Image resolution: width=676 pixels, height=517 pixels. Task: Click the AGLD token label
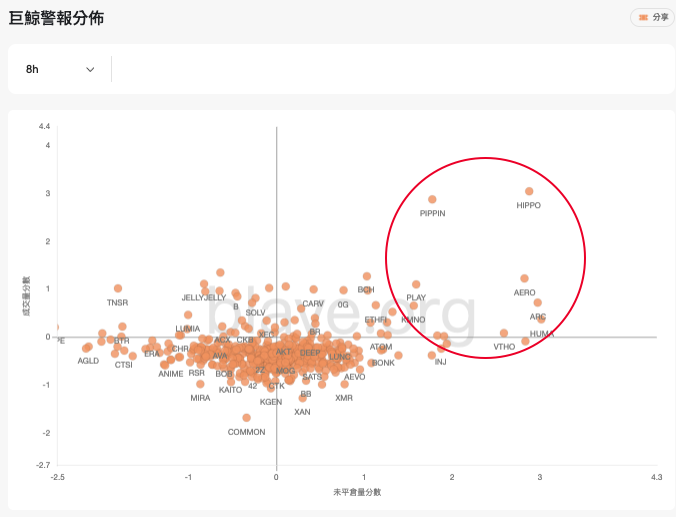click(88, 360)
